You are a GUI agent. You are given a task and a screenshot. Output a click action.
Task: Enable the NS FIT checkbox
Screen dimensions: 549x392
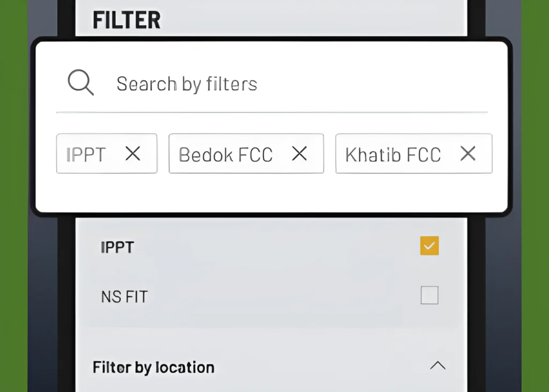click(x=429, y=295)
